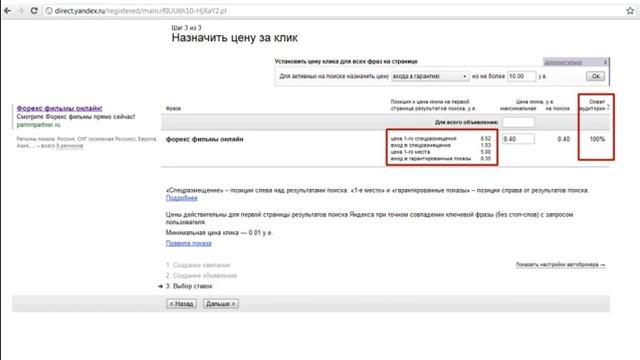Click 'Шаг 3 из 3' step indicator

click(187, 28)
